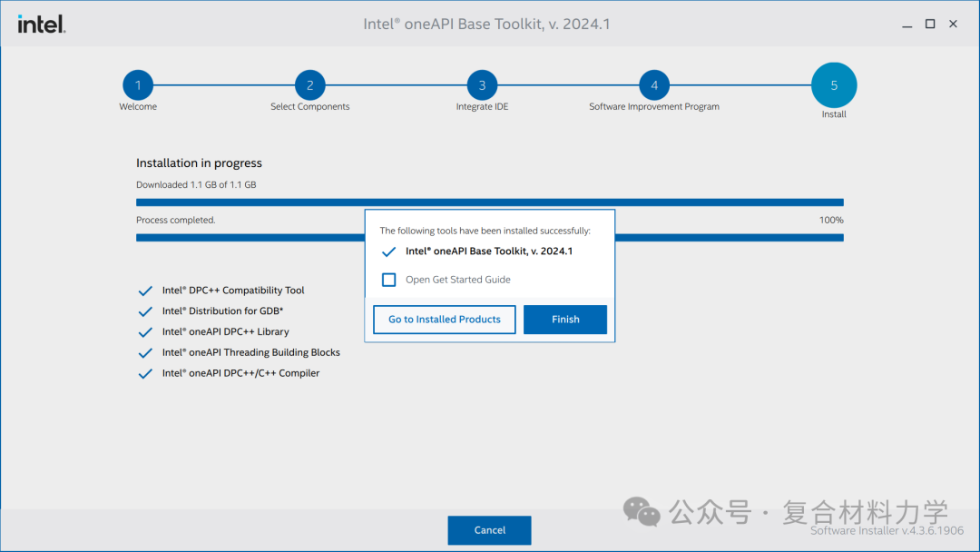Select step 5 Install circle
Viewport: 980px width, 552px height.
(x=834, y=85)
